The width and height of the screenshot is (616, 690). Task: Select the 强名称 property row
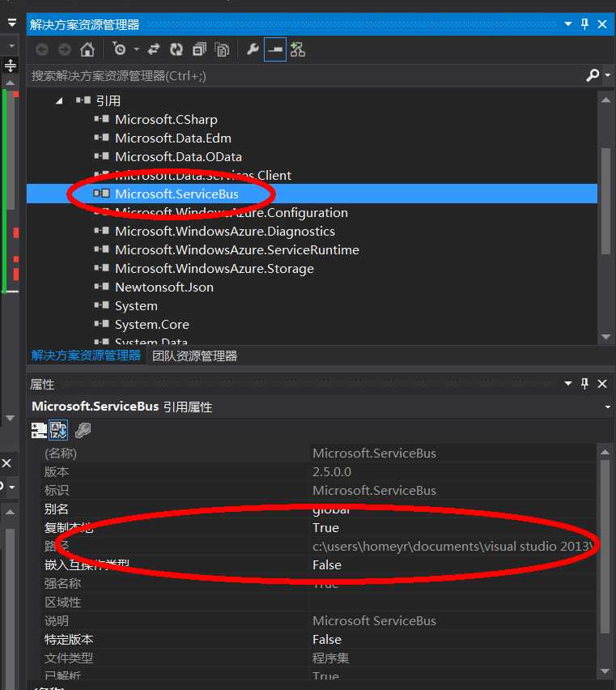point(318,584)
